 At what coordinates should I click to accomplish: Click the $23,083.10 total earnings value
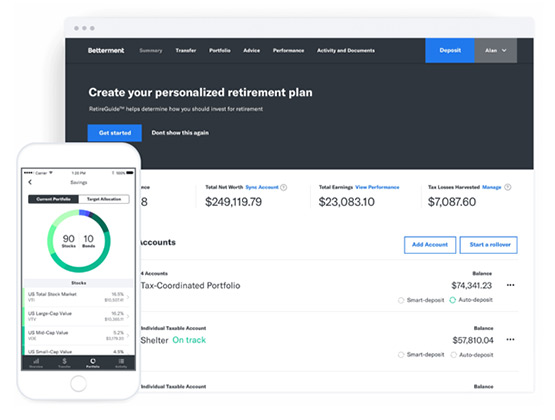[347, 202]
